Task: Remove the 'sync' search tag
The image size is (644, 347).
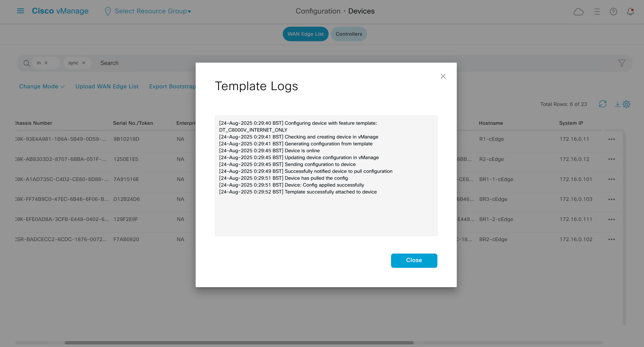Action: 84,63
